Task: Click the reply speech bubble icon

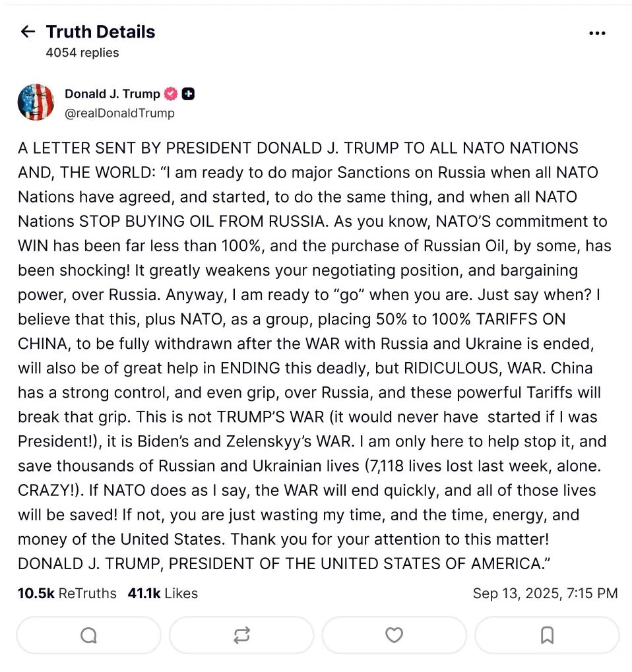Action: tap(88, 635)
